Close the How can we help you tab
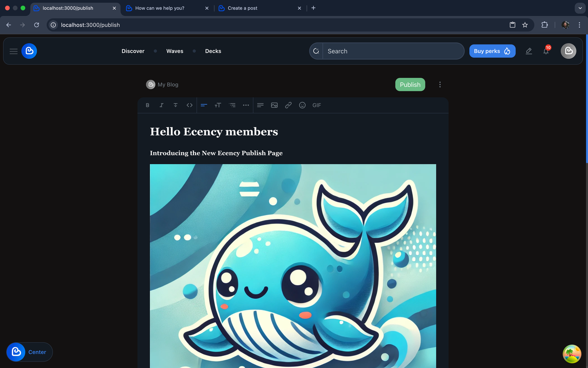588x368 pixels. (x=207, y=8)
